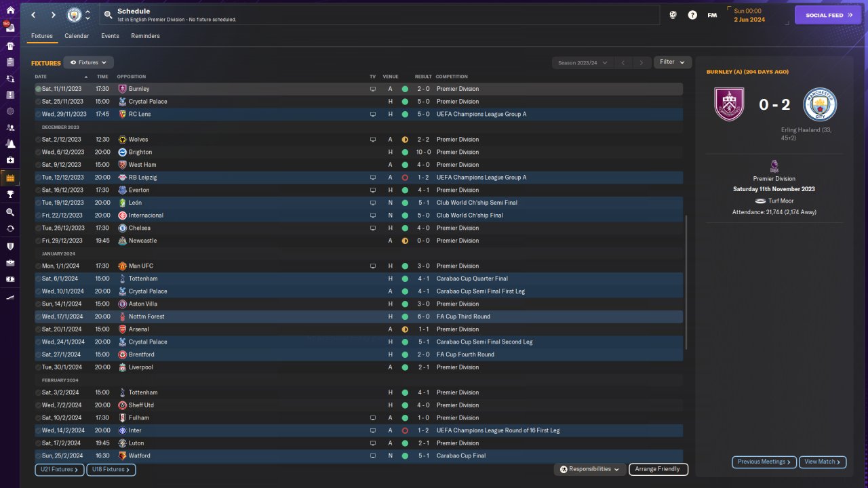Open the Home icon in sidebar

tap(9, 10)
